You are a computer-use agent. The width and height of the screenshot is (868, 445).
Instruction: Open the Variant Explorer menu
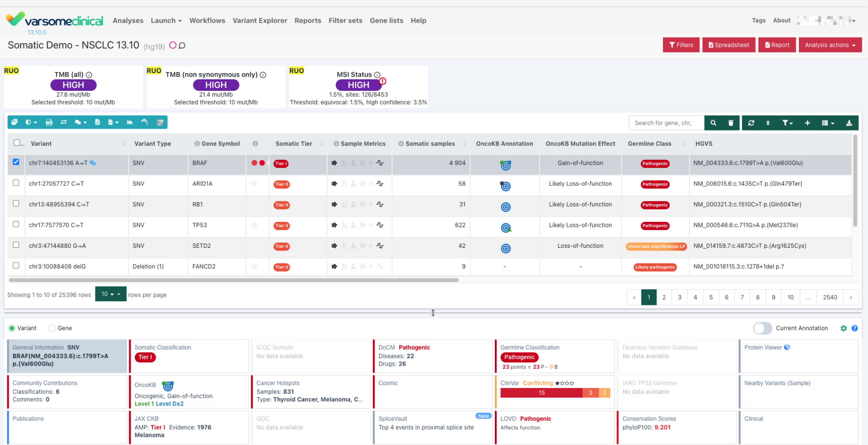tap(259, 21)
